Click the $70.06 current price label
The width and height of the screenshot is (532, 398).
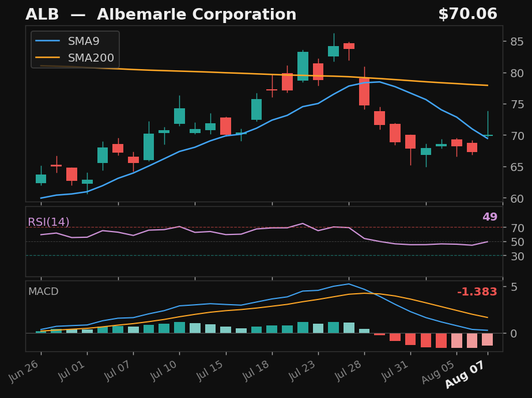pos(467,14)
